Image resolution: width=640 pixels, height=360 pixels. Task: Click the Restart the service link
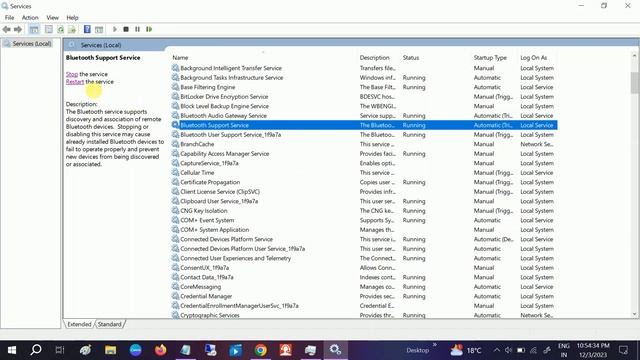pyautogui.click(x=75, y=82)
